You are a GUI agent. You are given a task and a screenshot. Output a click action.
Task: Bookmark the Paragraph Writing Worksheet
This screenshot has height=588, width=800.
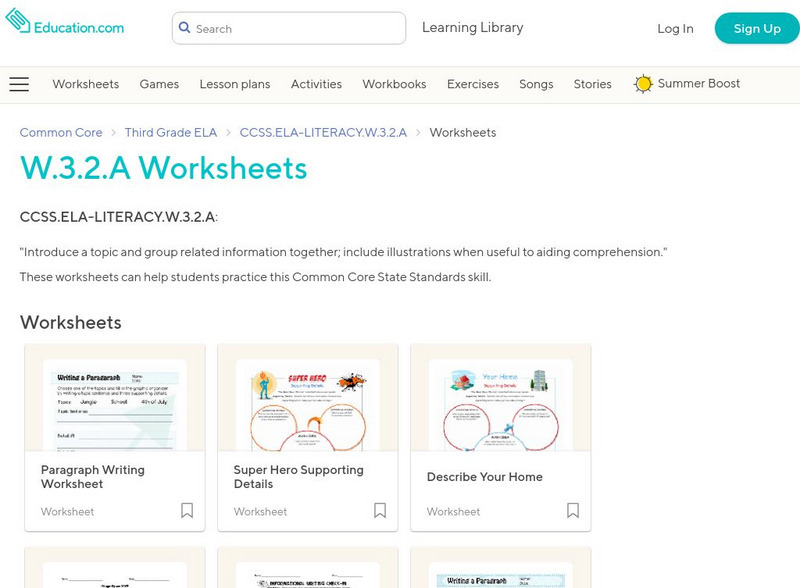tap(187, 510)
